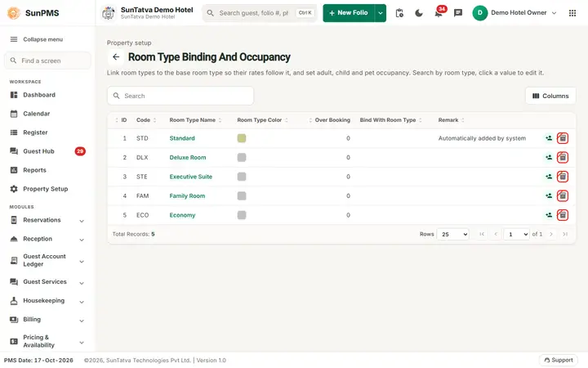
Task: Expand the Pricing & Availability menu
Action: pos(47,341)
